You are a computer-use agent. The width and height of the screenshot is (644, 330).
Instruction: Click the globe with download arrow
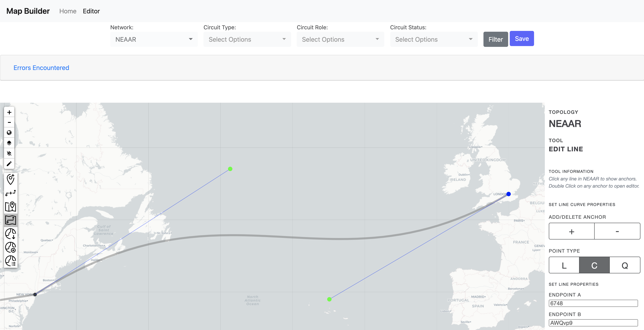tap(11, 234)
